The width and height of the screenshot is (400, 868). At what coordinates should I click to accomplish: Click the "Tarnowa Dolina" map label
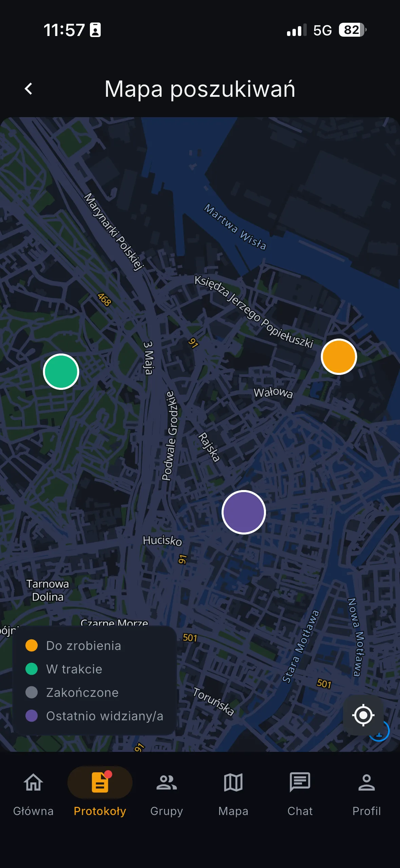click(x=47, y=590)
